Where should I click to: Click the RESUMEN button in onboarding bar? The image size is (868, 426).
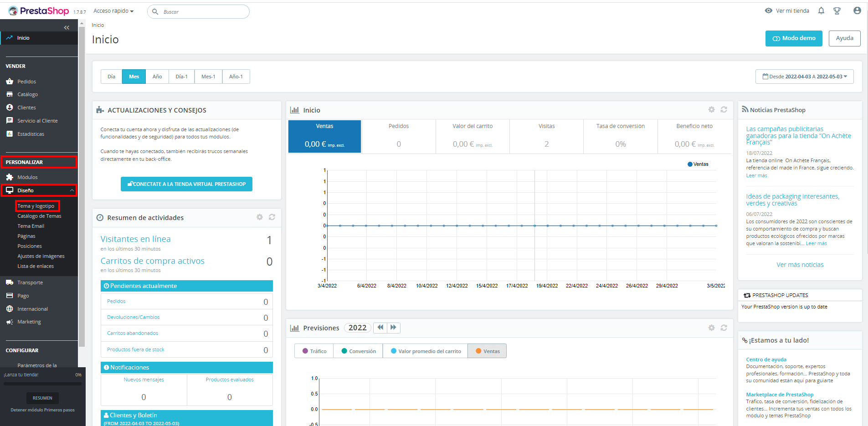click(x=42, y=398)
